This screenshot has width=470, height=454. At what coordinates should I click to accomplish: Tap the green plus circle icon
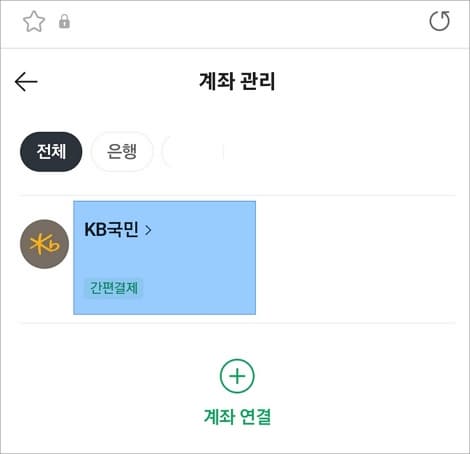tap(237, 376)
